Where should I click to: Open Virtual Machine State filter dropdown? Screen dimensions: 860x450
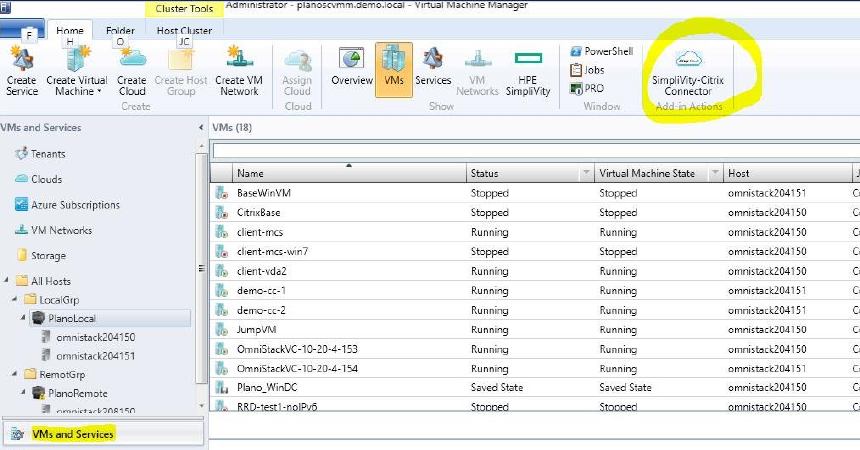click(715, 173)
